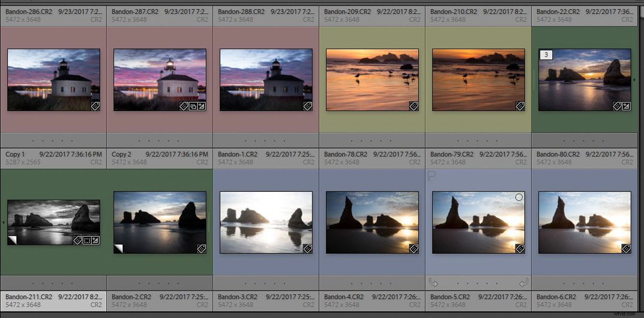This screenshot has width=644, height=318.
Task: Click the small left triangle beside the Copy 1 cell
Action: [x=3, y=222]
